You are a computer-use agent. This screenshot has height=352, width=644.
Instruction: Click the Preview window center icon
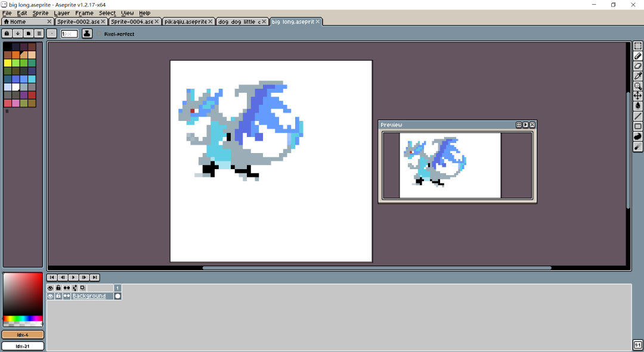519,124
